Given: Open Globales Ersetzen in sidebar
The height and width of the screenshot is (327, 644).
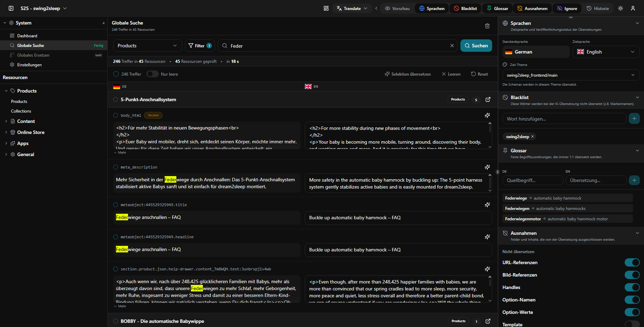Looking at the screenshot, I should [54, 55].
